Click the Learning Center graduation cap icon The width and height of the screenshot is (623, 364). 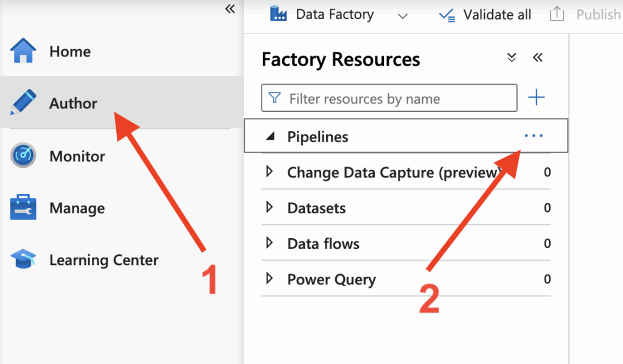click(23, 259)
